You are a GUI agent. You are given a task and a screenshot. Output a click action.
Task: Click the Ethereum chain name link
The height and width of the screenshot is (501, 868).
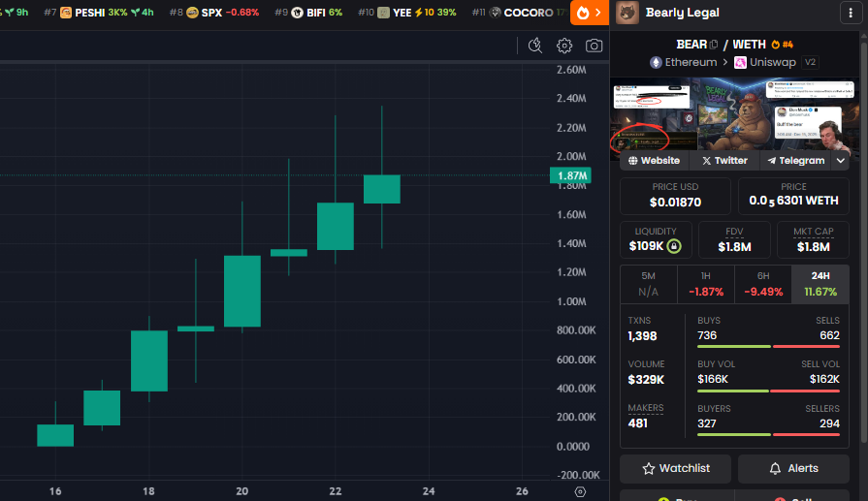pos(691,62)
